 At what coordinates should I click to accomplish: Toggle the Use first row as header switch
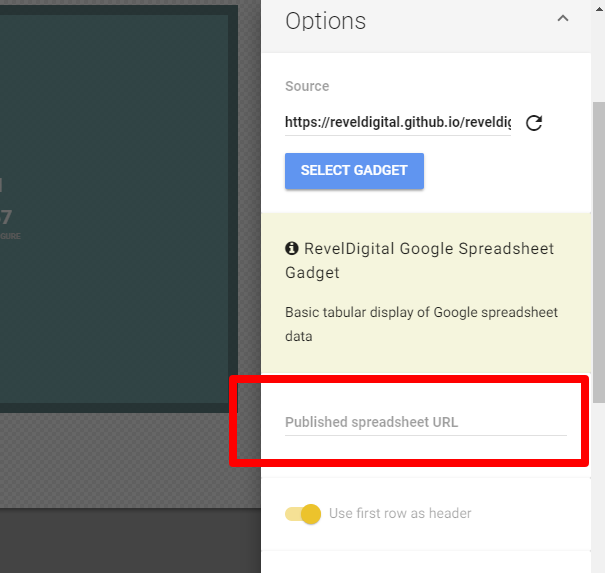303,514
